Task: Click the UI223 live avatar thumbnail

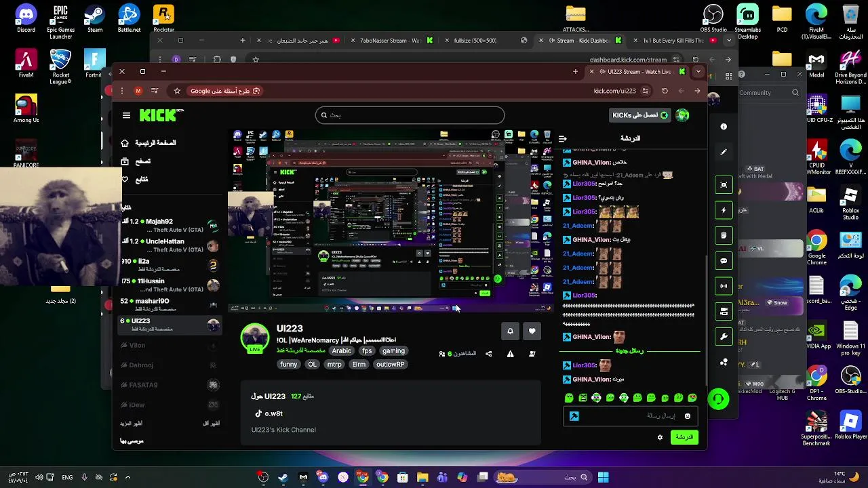Action: (255, 338)
